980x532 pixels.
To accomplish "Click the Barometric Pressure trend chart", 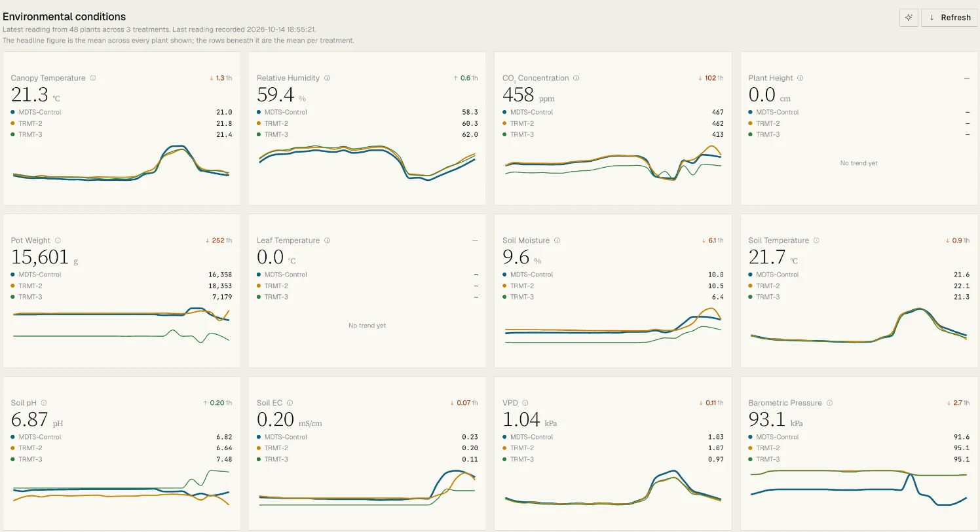I will pyautogui.click(x=859, y=487).
